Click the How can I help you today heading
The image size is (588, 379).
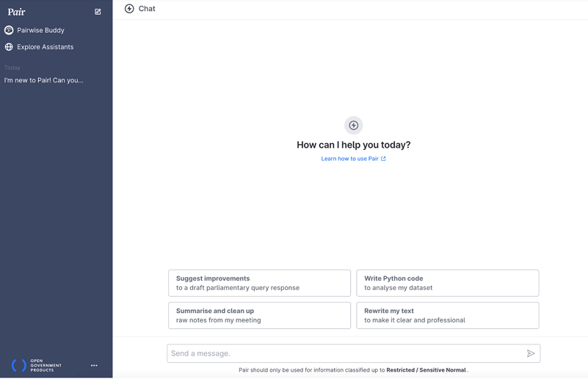pos(354,145)
